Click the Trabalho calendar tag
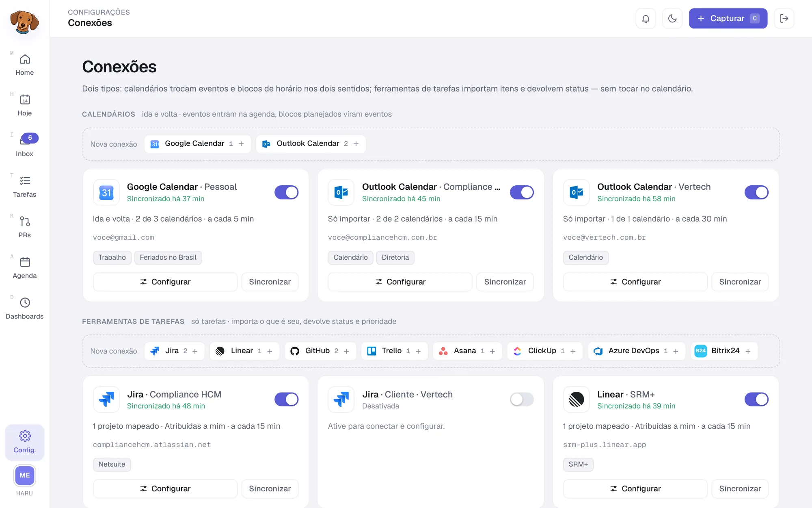The image size is (812, 508). pyautogui.click(x=112, y=258)
